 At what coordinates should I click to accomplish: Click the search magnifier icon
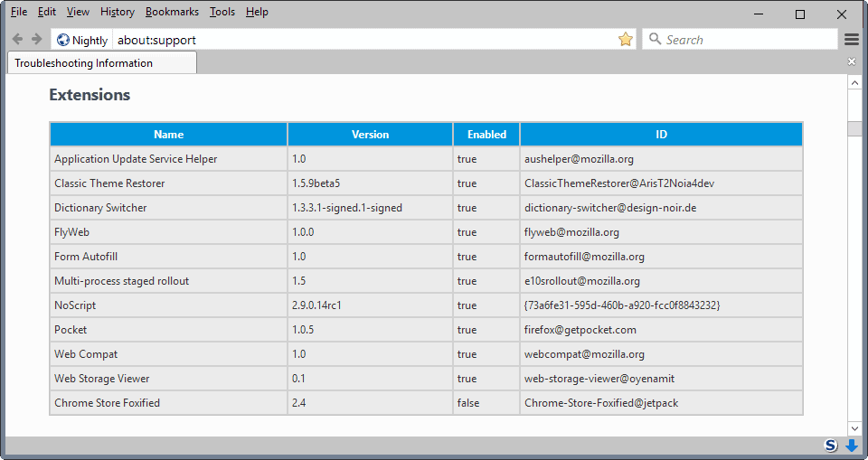655,39
